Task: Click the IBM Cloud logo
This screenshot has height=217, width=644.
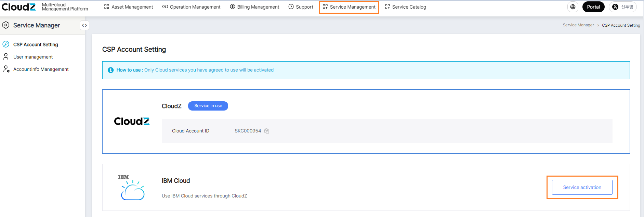Action: click(132, 187)
